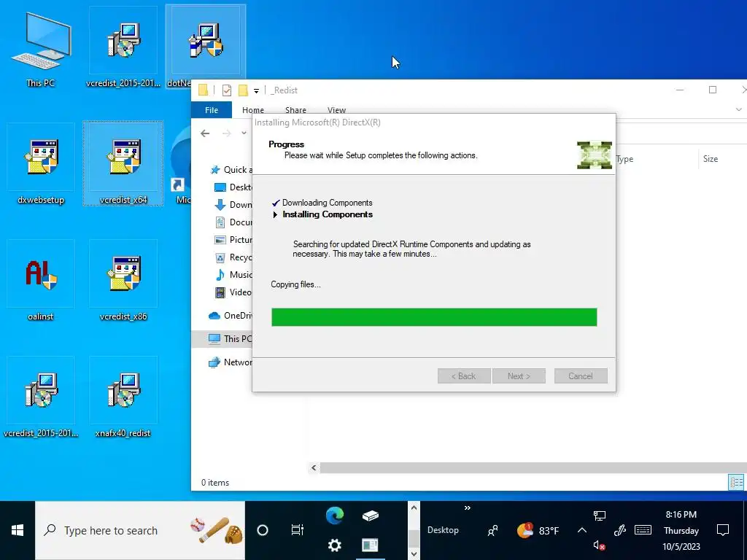
Task: Switch to details view in Explorer
Action: [736, 482]
